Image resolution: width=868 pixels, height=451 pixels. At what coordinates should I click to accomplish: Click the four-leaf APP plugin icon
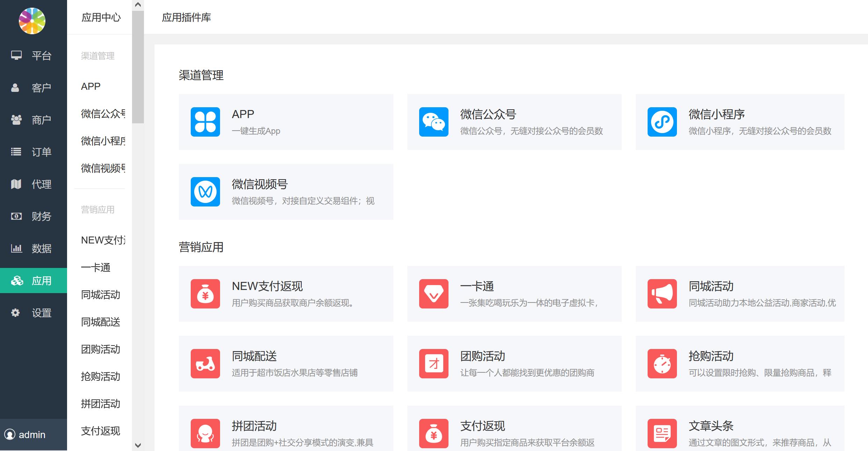tap(205, 122)
